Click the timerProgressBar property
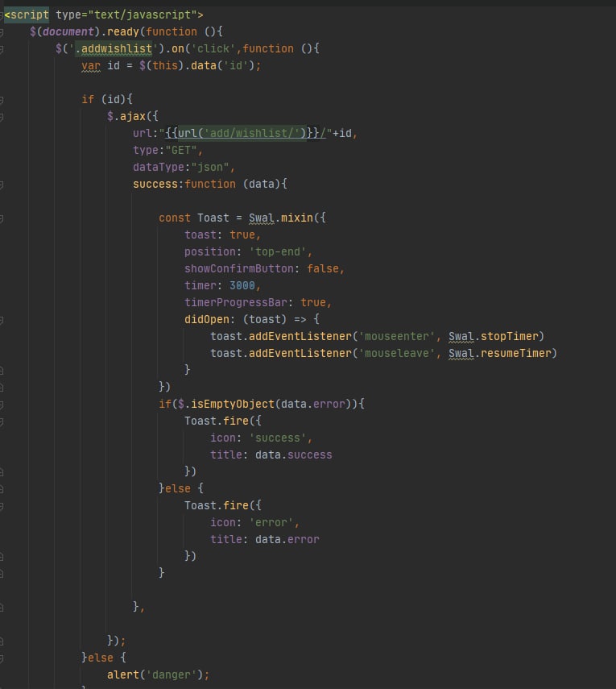 [x=236, y=303]
